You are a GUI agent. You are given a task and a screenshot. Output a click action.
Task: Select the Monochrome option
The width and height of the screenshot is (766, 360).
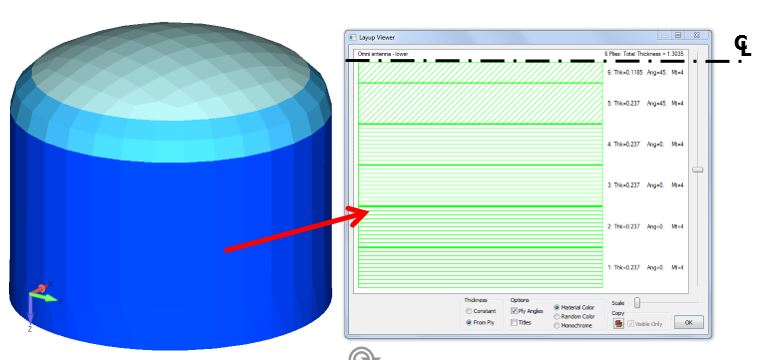tap(556, 325)
